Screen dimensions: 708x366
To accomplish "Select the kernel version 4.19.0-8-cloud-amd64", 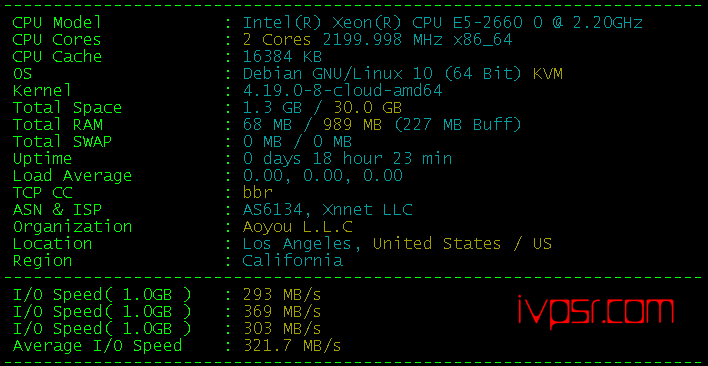I will click(342, 91).
